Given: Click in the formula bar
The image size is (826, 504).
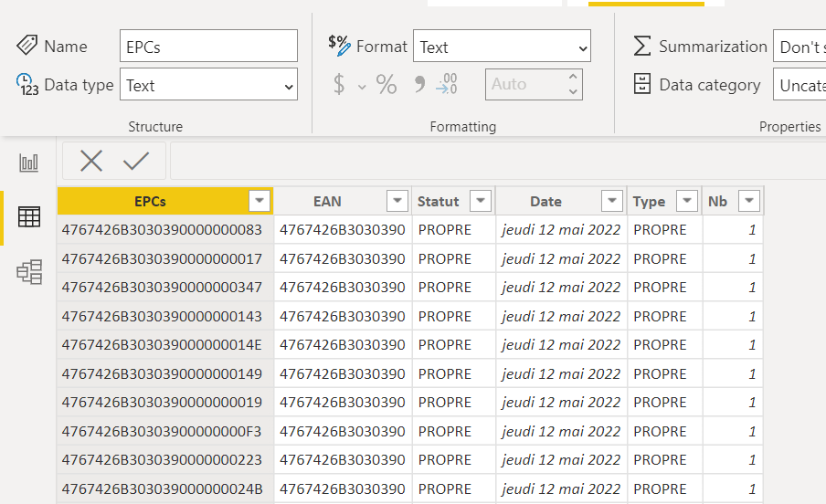Looking at the screenshot, I should tap(498, 161).
